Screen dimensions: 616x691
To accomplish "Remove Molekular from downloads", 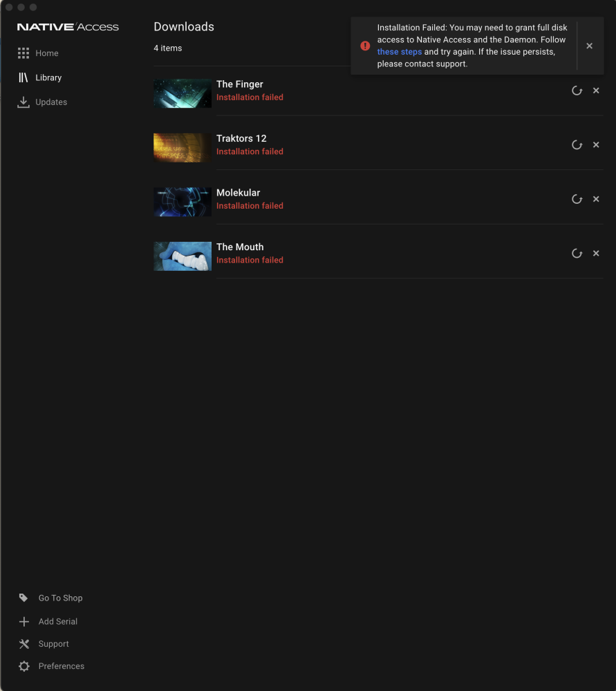I will point(596,199).
